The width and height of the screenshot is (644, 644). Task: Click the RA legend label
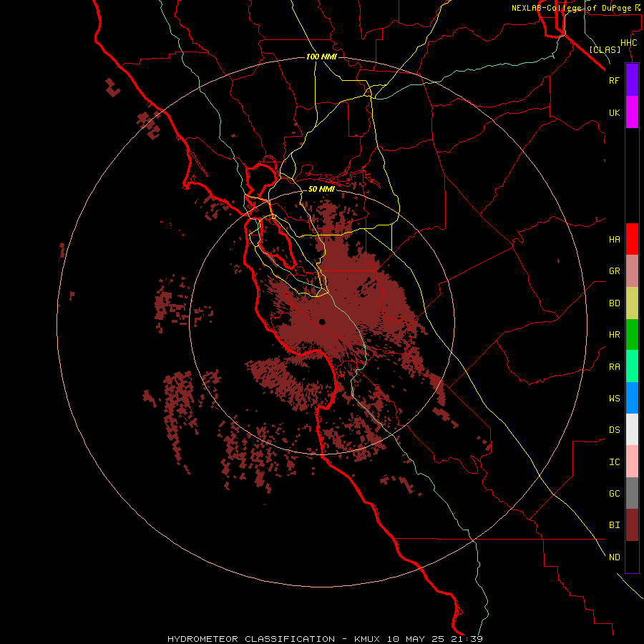point(614,367)
